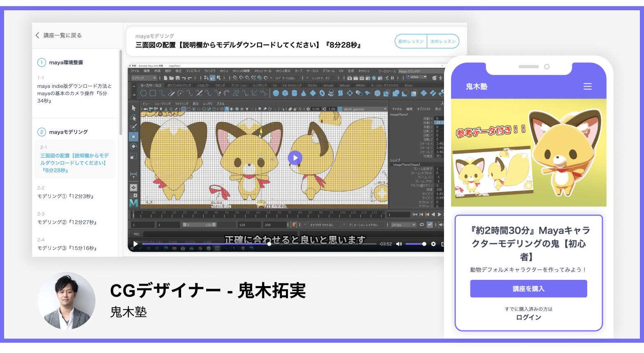
Task: Click the IPR render clapperboard icon
Action: [362, 78]
